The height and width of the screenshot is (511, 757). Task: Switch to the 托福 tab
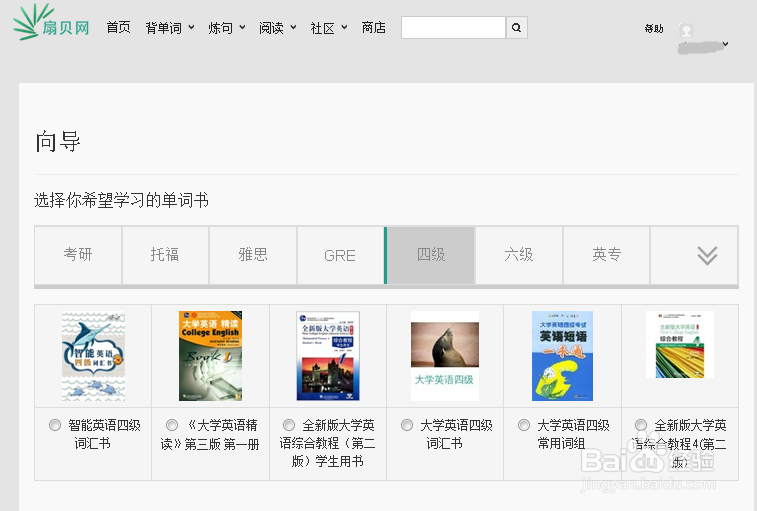coord(165,255)
